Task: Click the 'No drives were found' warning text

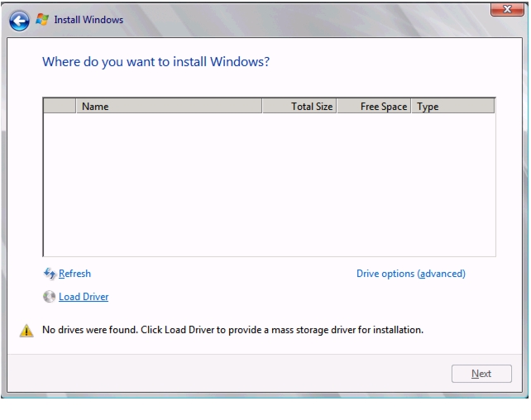Action: [232, 330]
